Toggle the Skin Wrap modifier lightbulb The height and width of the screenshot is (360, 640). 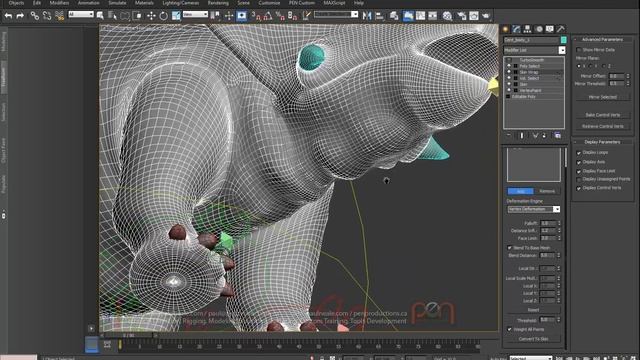(509, 72)
